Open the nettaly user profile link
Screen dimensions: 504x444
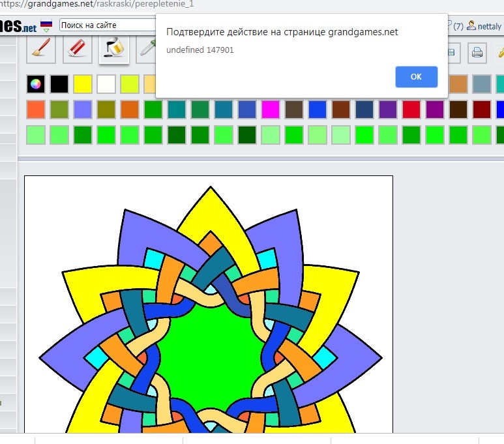point(484,26)
